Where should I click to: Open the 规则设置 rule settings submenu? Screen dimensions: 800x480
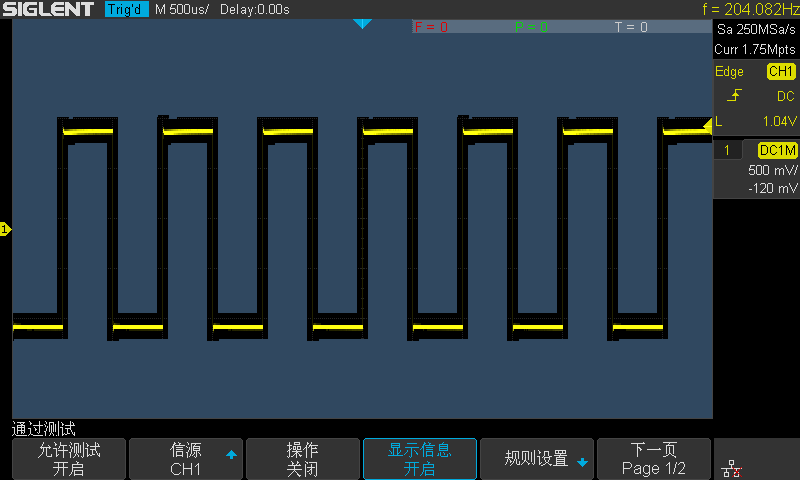pyautogui.click(x=537, y=459)
